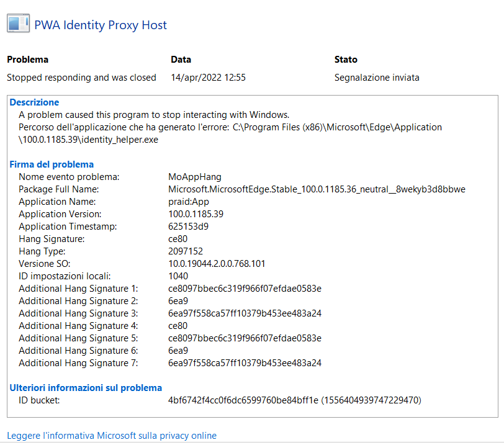Viewport: 504px width, 445px height.
Task: Click the Data column header
Action: pyautogui.click(x=181, y=60)
